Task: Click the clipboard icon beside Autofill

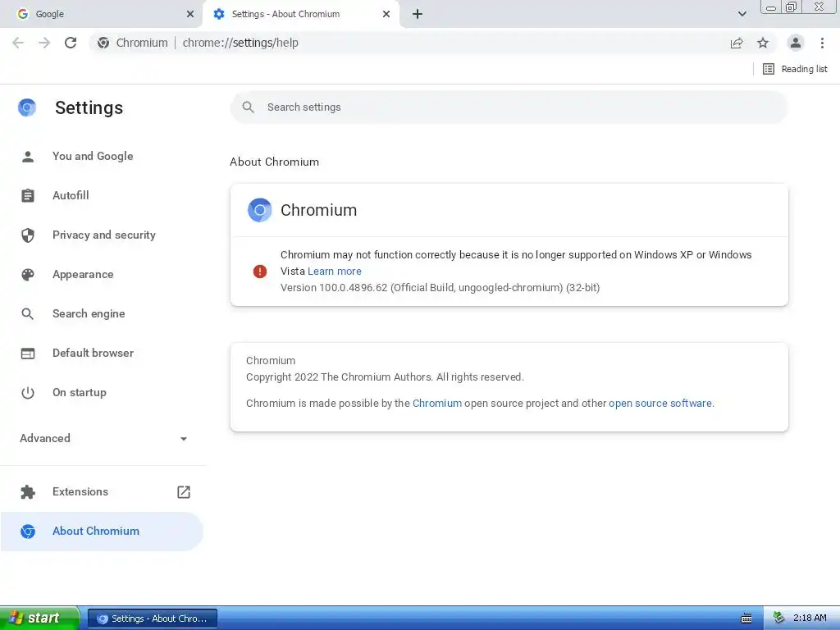Action: point(27,195)
